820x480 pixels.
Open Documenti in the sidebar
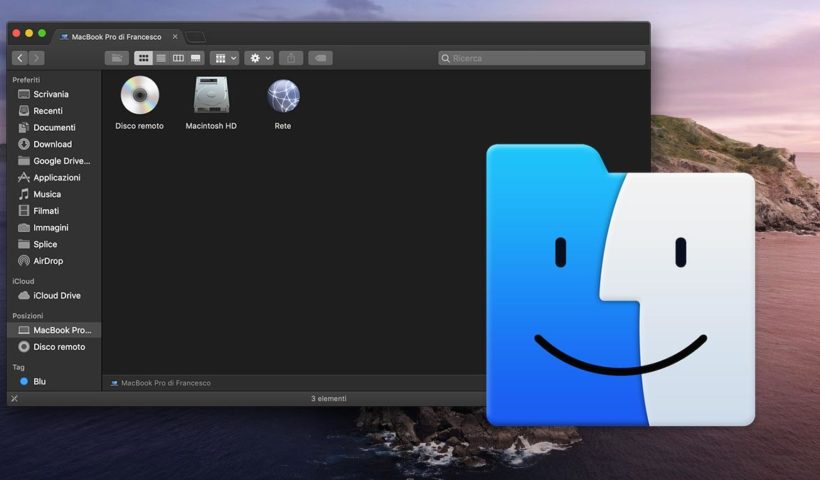(x=54, y=128)
